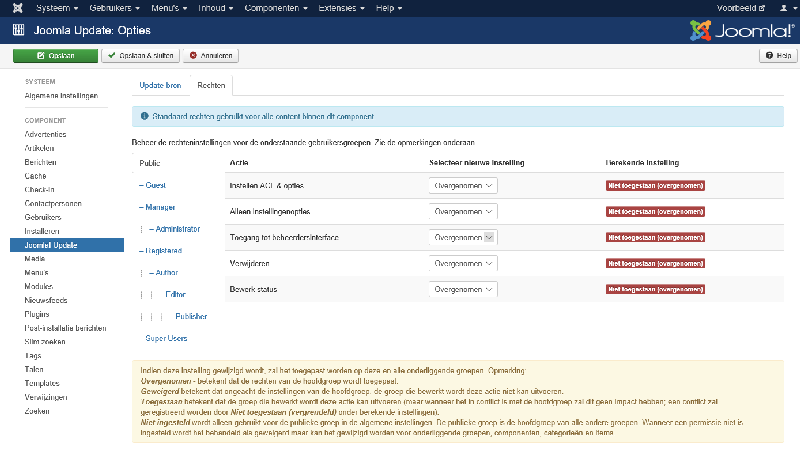Open Tags in sidebar

(x=33, y=356)
